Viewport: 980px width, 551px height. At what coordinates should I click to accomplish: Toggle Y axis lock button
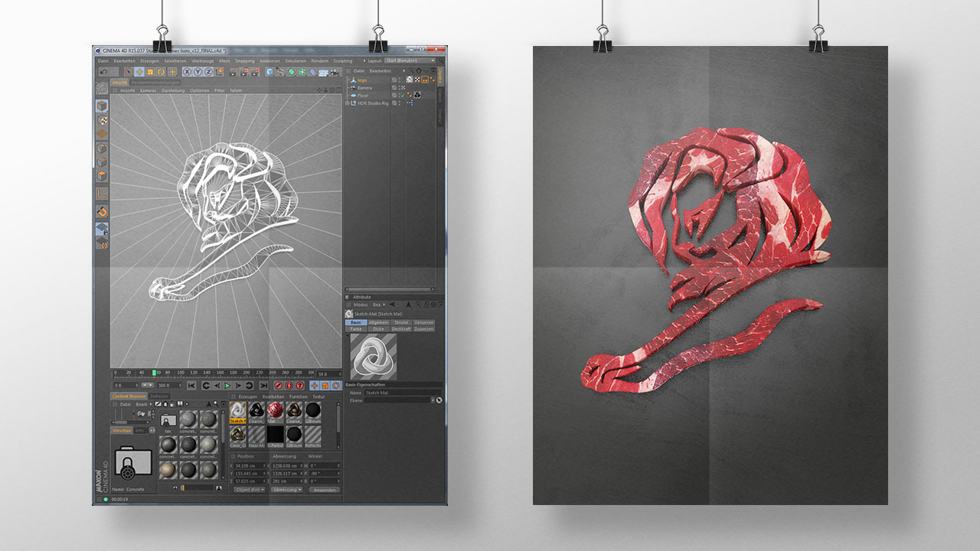pos(198,72)
